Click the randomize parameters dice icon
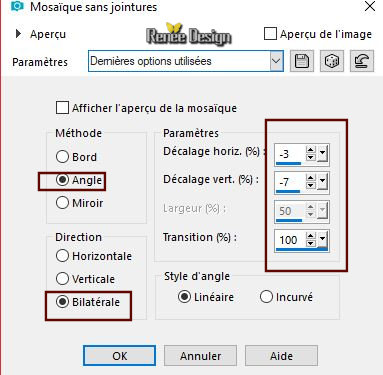383x375 pixels. coord(332,61)
